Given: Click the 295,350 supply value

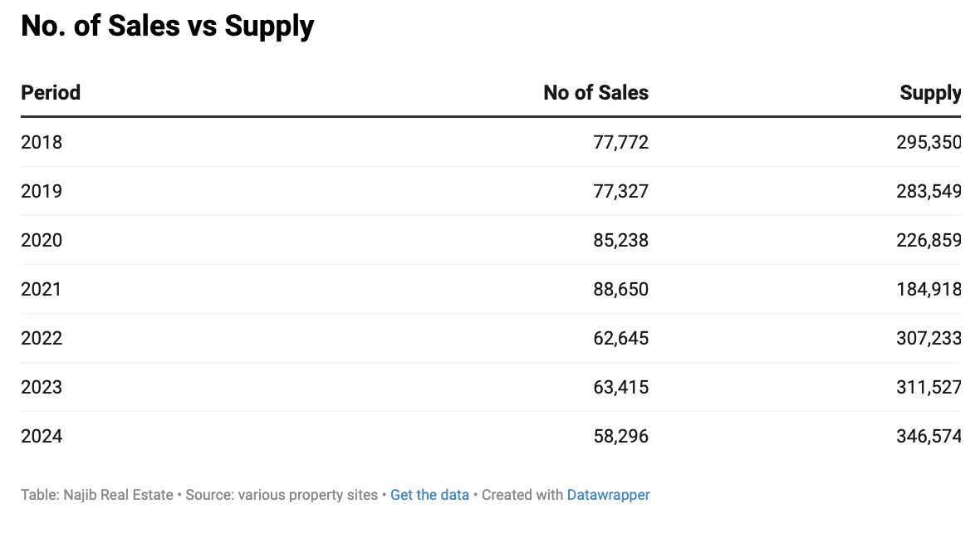Looking at the screenshot, I should [x=928, y=142].
